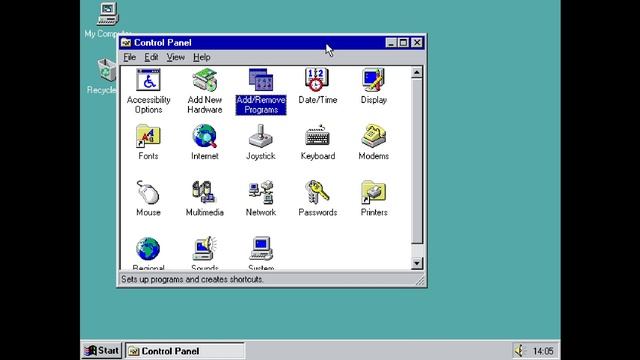Image resolution: width=640 pixels, height=360 pixels.
Task: Select the Regional settings globe icon
Action: pos(148,249)
